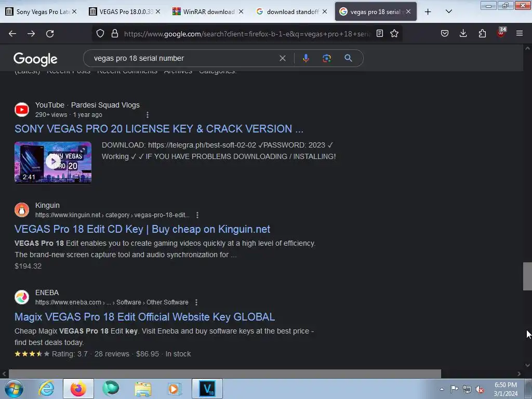Open Firefox hamburger menu
532x399 pixels.
tap(520, 33)
